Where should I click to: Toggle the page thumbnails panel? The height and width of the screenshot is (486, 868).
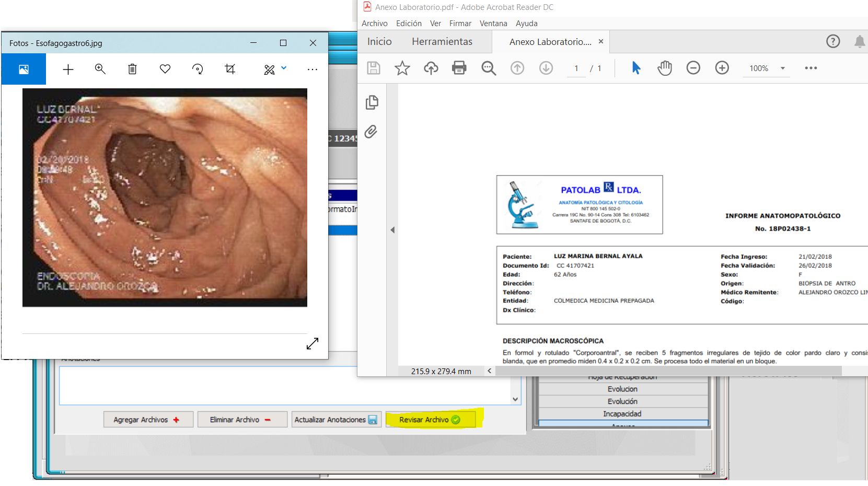coord(372,103)
